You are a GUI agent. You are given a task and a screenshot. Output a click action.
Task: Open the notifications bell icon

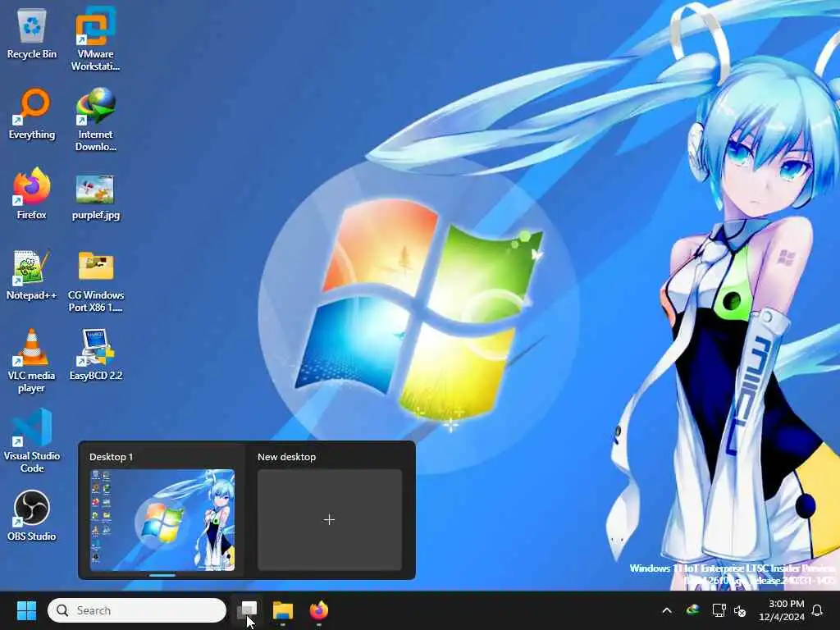coord(817,610)
